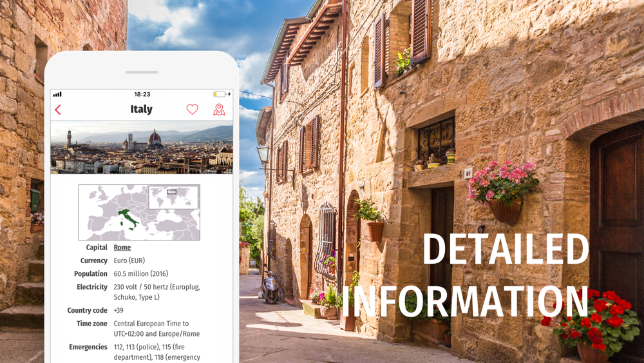Select the 230 volt / 50 hertz text
This screenshot has height=363, width=644.
pyautogui.click(x=157, y=292)
